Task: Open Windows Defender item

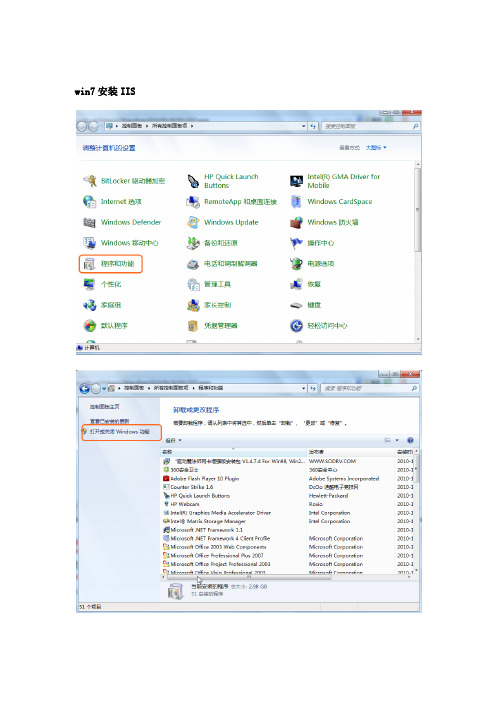Action: tap(122, 222)
